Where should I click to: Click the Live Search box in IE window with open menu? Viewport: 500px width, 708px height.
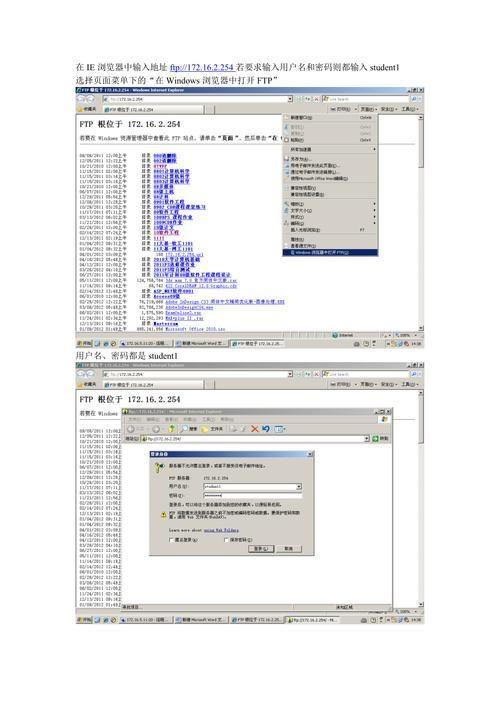coord(367,98)
